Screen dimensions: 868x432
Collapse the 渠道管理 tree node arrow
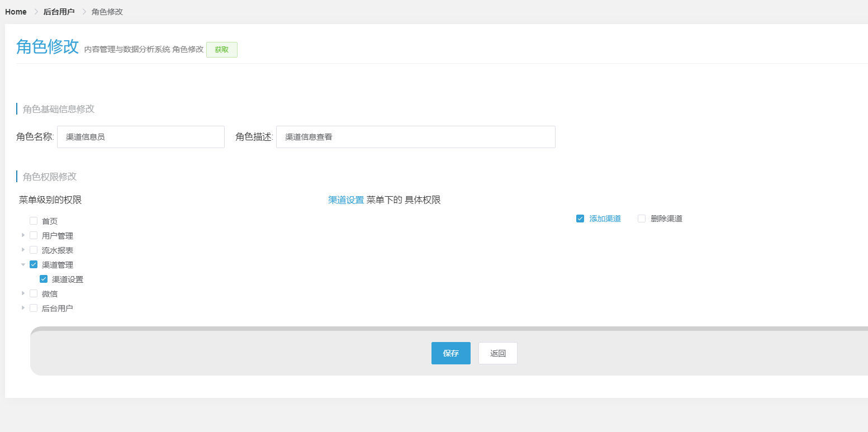point(23,264)
